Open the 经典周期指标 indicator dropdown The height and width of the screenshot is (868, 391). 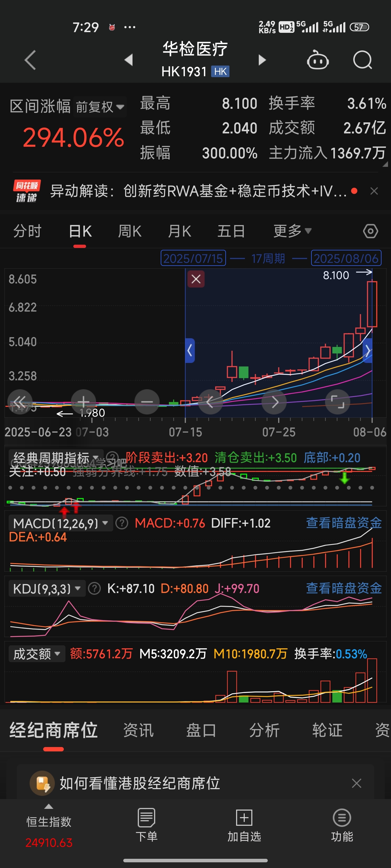tap(56, 458)
